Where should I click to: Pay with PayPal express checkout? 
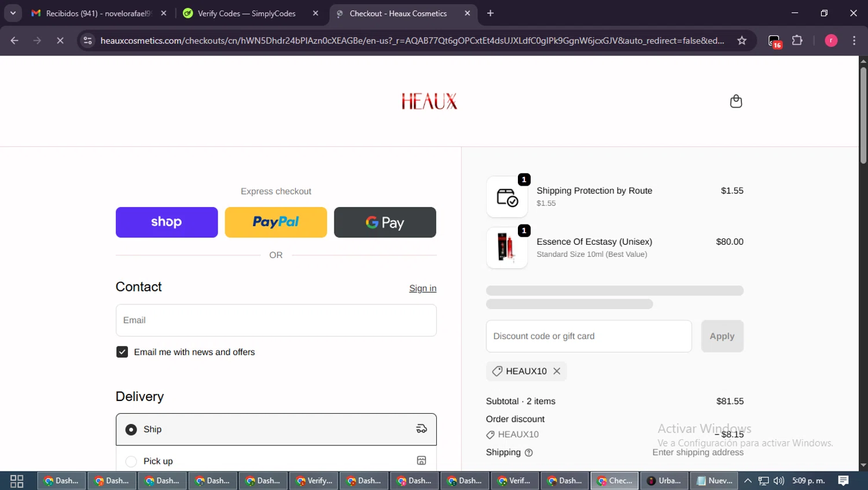tap(276, 222)
